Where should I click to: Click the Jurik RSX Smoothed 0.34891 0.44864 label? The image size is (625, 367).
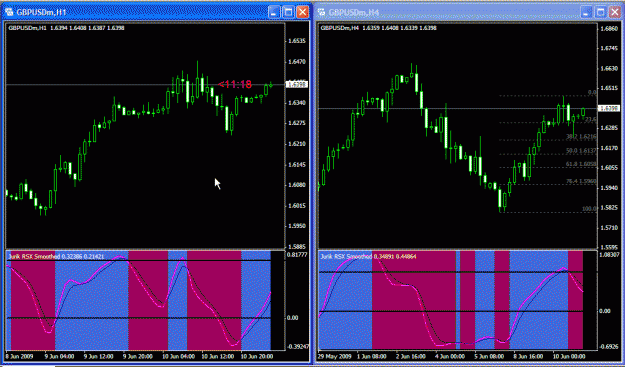tap(368, 257)
